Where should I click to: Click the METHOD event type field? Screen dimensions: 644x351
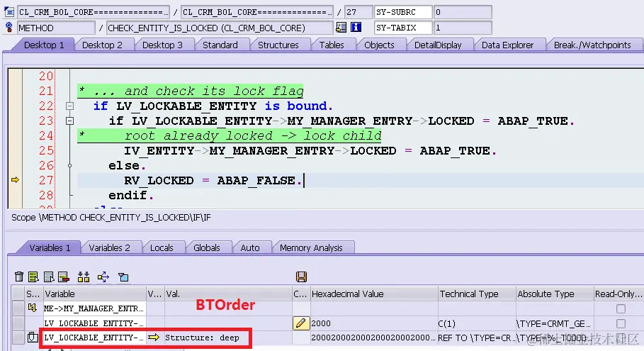click(56, 28)
